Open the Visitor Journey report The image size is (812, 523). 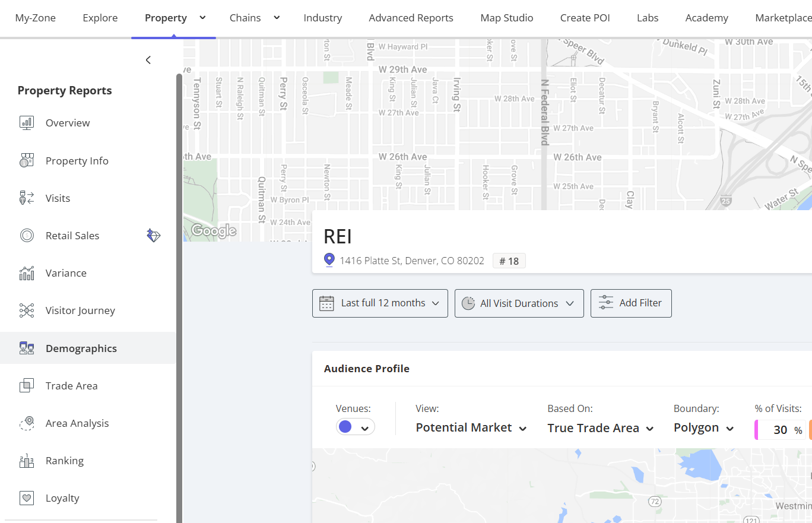click(81, 310)
